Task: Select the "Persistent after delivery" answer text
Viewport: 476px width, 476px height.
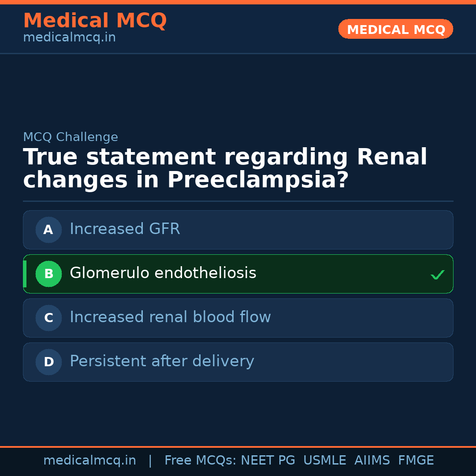Action: coord(162,361)
